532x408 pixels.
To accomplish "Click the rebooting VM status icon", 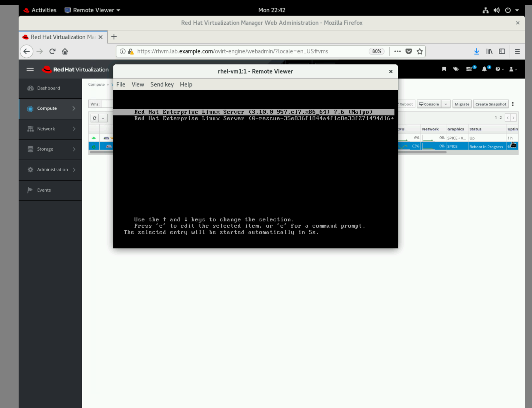I will [94, 147].
